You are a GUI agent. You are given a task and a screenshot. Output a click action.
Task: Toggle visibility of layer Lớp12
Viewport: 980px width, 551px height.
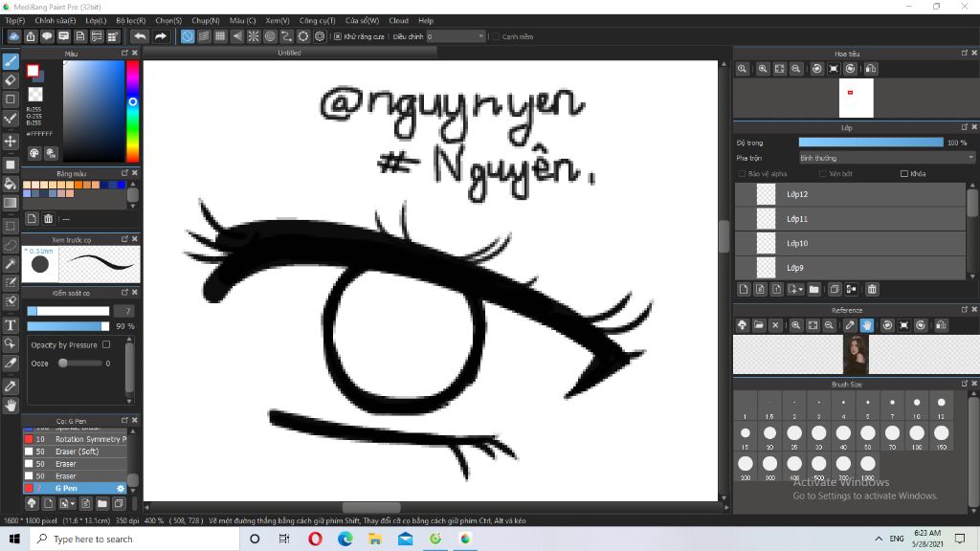(745, 194)
